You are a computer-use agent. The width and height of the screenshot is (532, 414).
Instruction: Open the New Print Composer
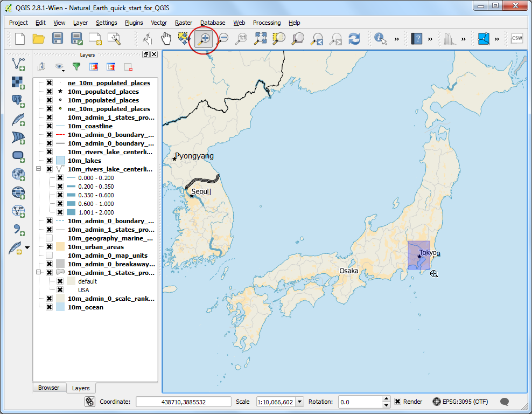[95, 39]
